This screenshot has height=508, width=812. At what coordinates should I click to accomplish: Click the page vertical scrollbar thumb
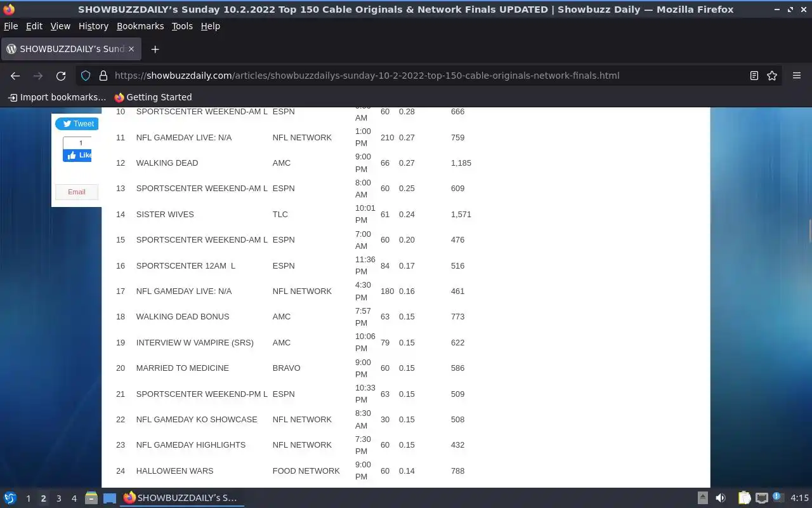(x=809, y=230)
